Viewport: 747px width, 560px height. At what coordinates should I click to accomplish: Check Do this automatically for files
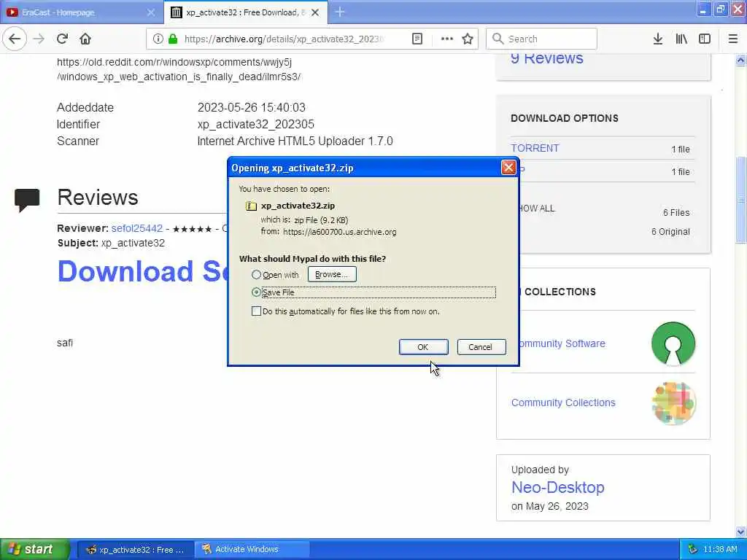click(x=256, y=311)
